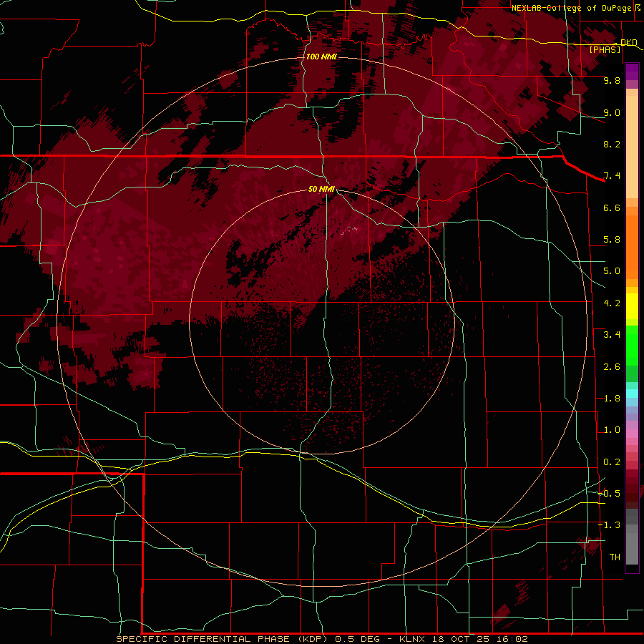The height and width of the screenshot is (644, 644).
Task: Select the 3.4 value on the scale
Action: (x=612, y=335)
